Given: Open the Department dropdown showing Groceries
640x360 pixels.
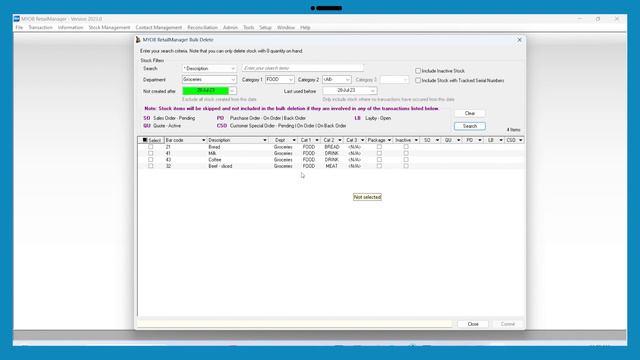Looking at the screenshot, I should pos(233,80).
